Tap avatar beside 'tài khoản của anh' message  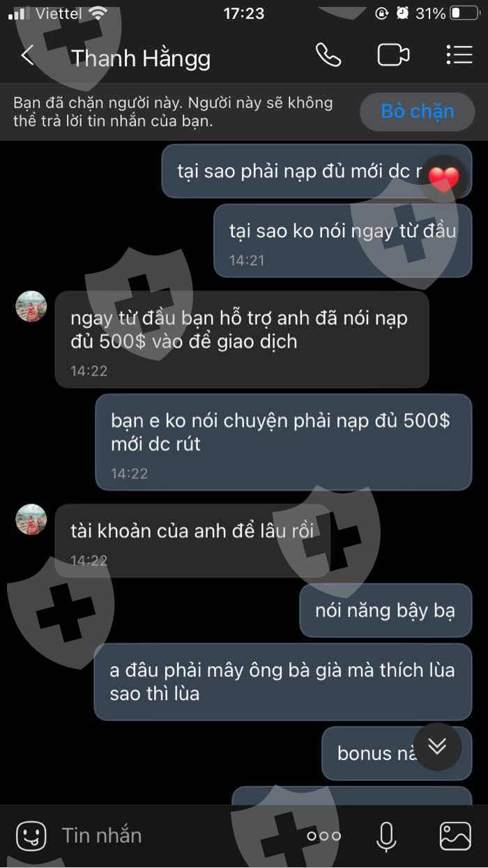pos(31,520)
